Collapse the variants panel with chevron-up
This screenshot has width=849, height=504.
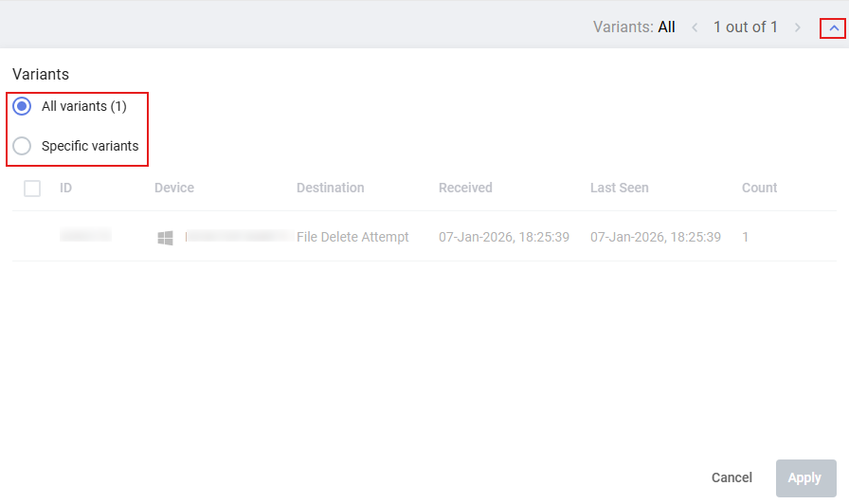(833, 28)
